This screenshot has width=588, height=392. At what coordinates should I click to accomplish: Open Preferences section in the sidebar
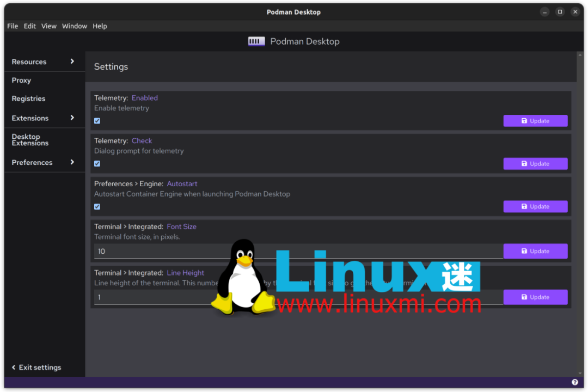pos(32,162)
